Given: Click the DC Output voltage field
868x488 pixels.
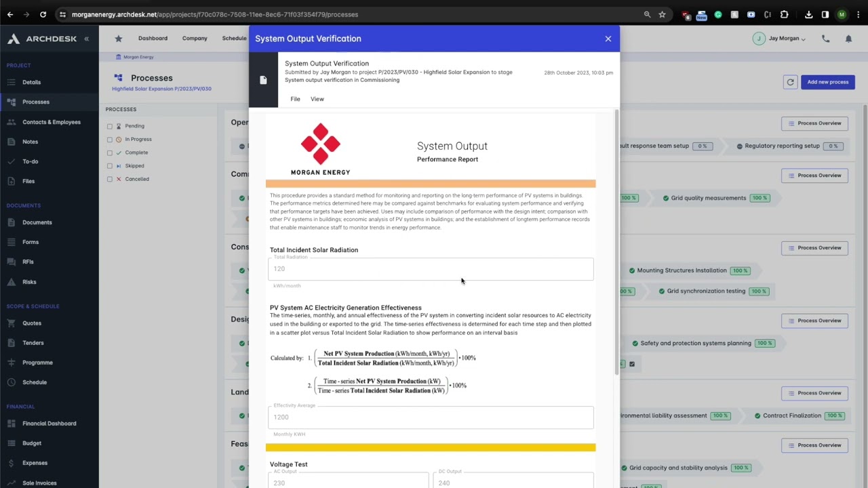Looking at the screenshot, I should point(513,481).
